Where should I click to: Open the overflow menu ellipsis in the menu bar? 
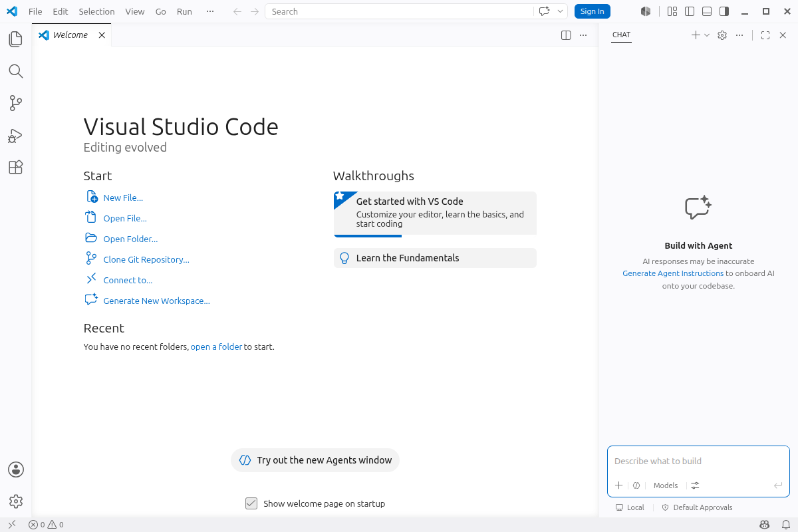(x=210, y=11)
